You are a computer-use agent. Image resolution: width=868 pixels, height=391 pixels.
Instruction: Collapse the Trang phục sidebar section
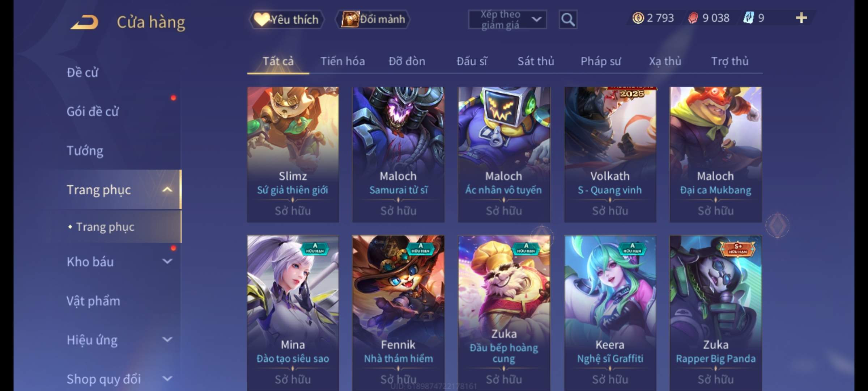(x=167, y=189)
